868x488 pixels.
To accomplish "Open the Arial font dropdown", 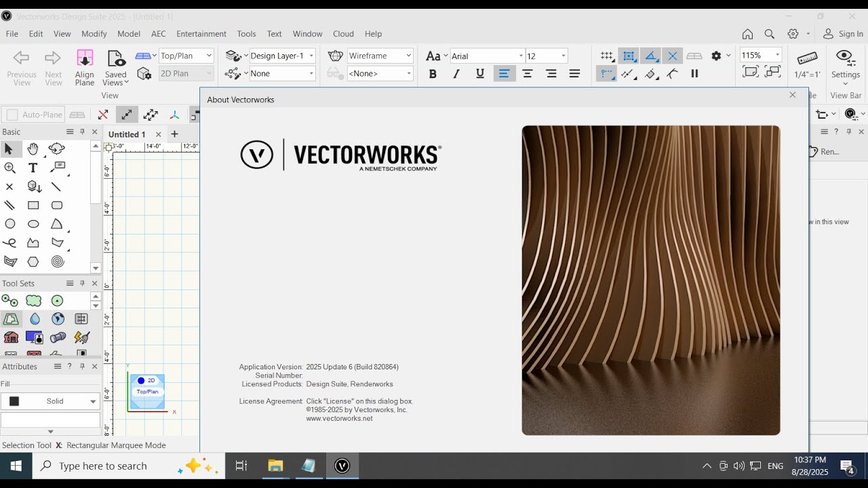I will tap(487, 56).
